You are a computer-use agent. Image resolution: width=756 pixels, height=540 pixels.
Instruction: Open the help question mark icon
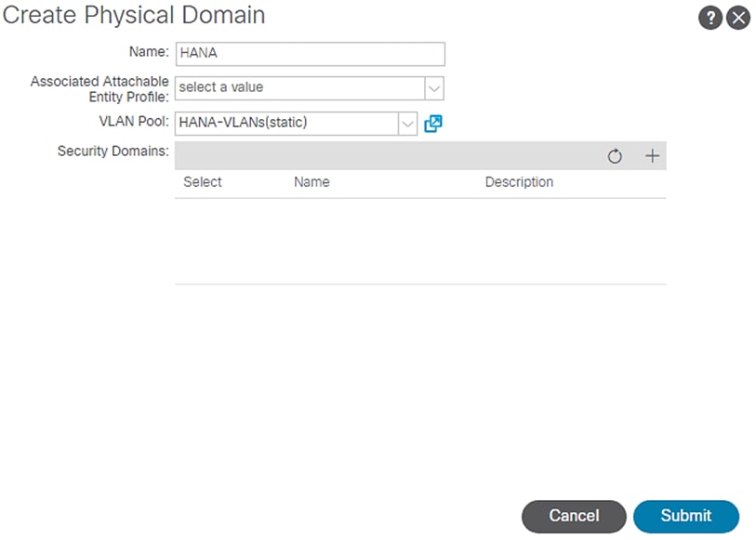[710, 18]
